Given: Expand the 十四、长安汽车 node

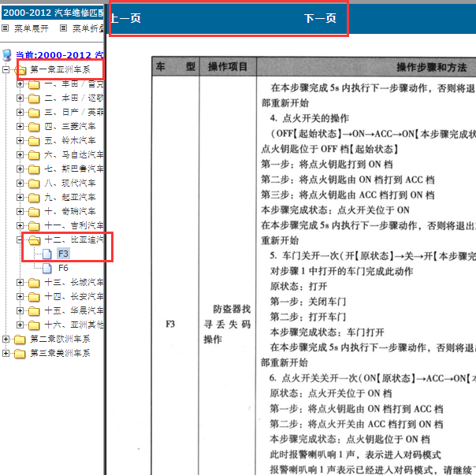Looking at the screenshot, I should [20, 296].
